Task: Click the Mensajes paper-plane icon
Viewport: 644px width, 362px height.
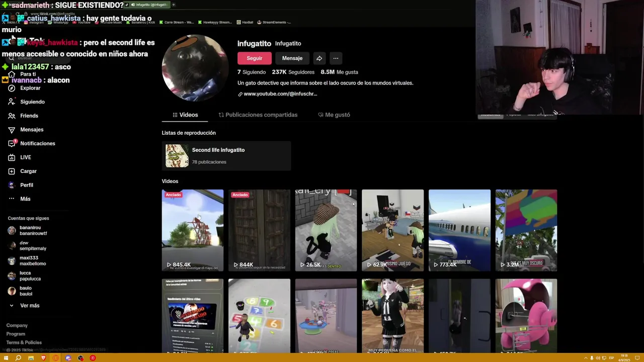Action: click(12, 130)
